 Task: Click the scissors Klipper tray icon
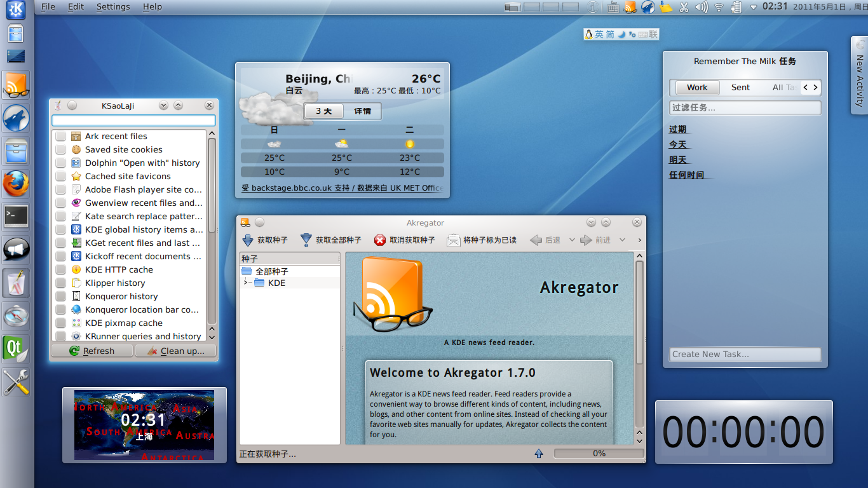(684, 7)
